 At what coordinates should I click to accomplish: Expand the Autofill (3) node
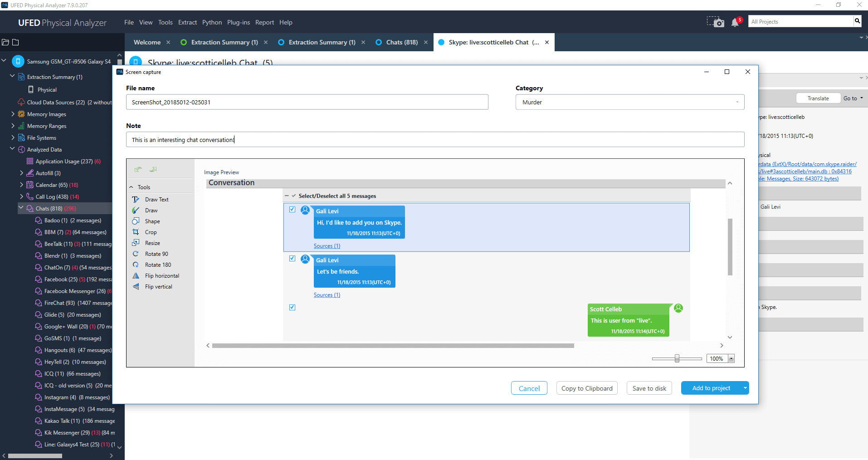click(21, 173)
